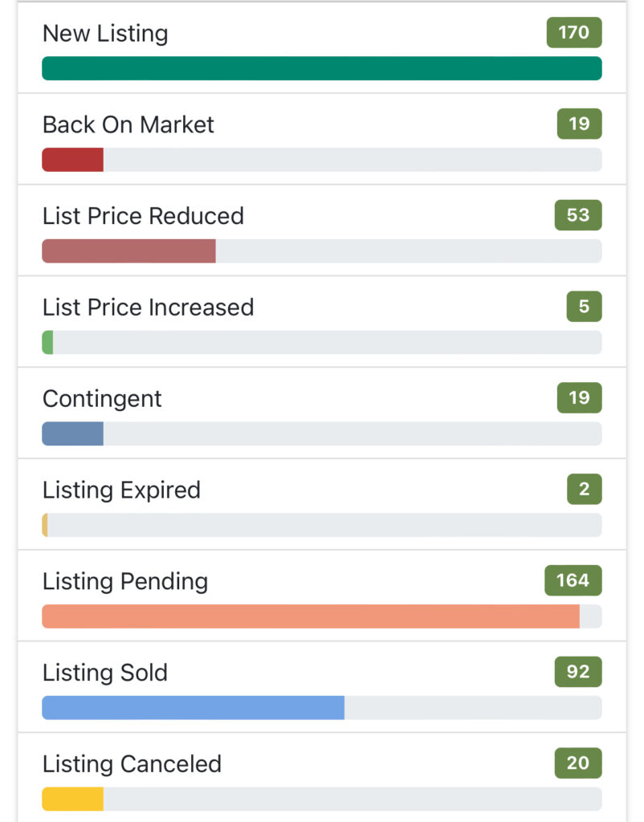Select the blue Listing Sold bar
The height and width of the screenshot is (822, 644).
(x=193, y=708)
